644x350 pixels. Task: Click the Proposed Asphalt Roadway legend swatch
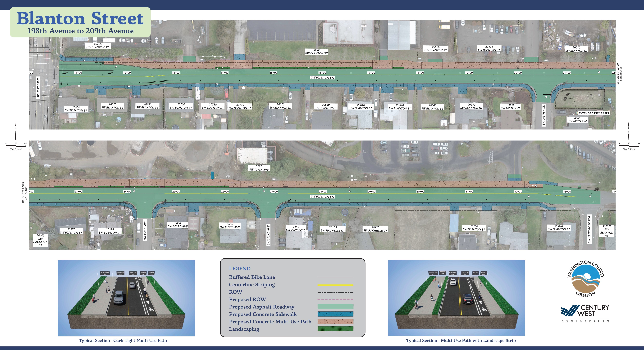pos(335,307)
